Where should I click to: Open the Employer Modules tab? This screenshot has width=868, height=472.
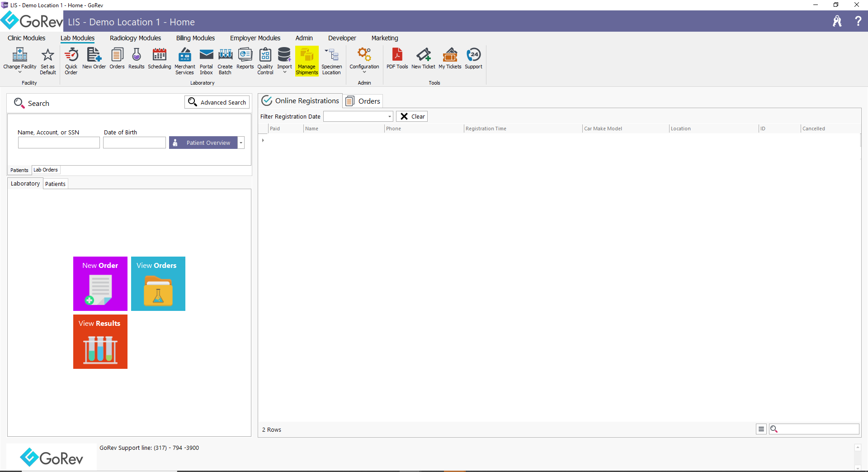point(255,38)
